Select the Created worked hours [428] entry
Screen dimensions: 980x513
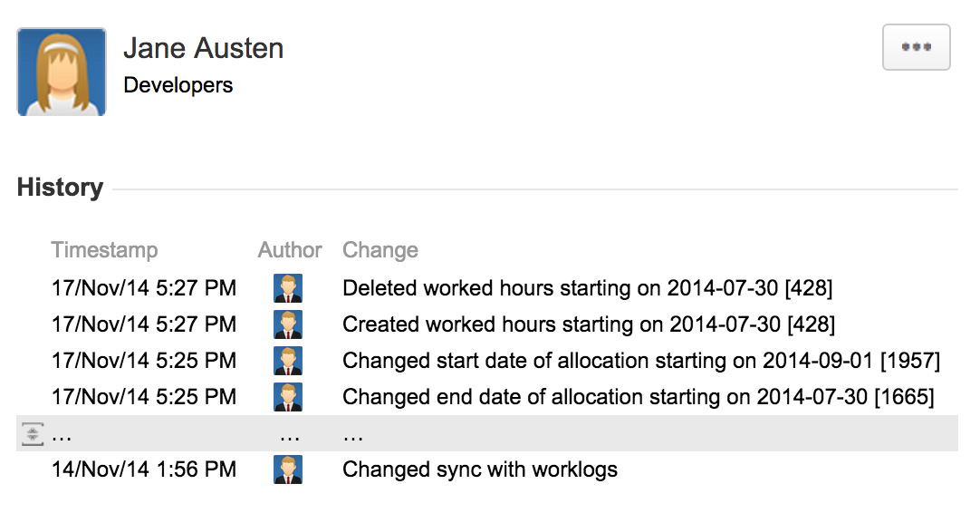(x=589, y=324)
